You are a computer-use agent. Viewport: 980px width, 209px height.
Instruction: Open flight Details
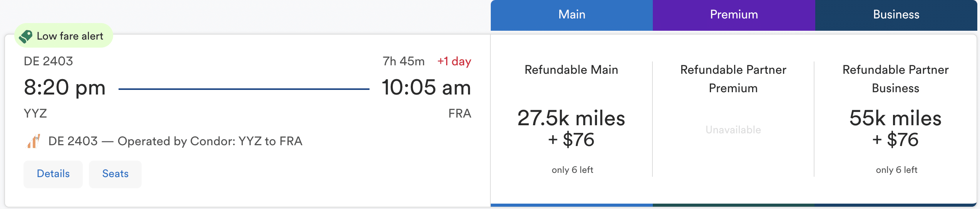coord(53,174)
